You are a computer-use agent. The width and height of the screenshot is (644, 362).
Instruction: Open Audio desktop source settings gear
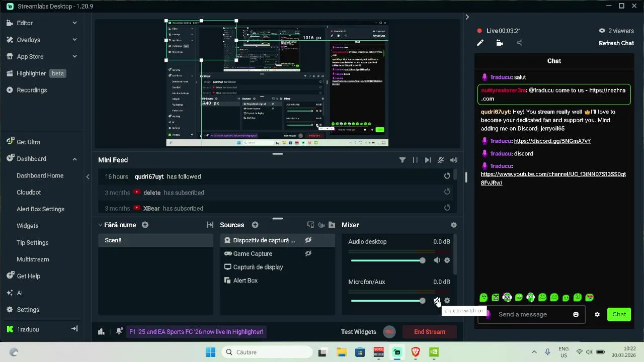pos(447,260)
